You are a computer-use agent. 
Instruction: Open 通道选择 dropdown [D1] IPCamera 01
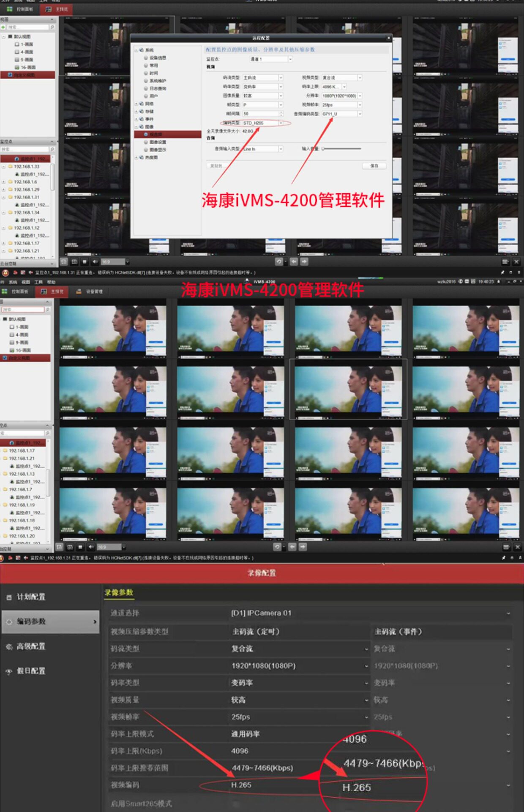371,613
